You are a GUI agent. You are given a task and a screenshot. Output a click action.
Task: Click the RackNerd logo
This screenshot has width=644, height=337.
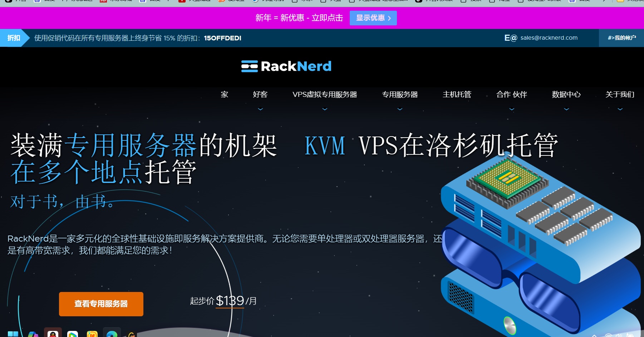point(286,66)
